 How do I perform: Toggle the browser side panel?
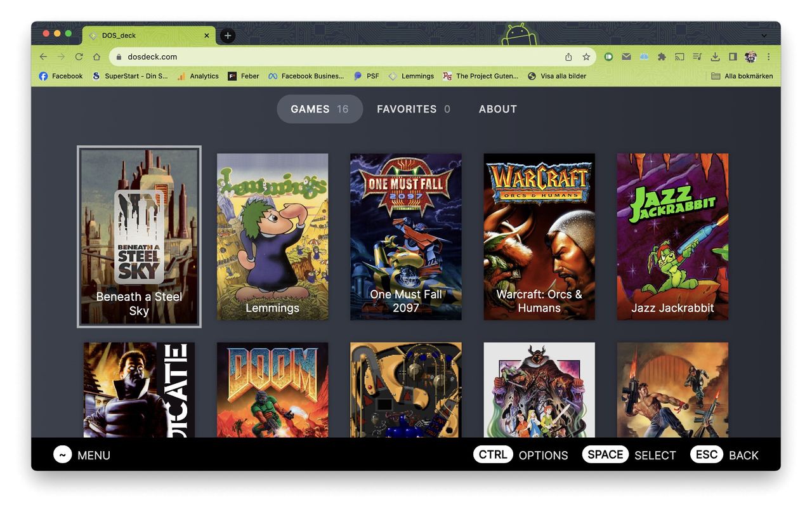tap(733, 56)
